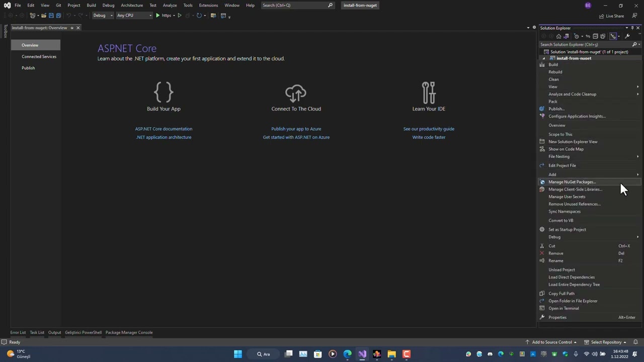
Task: Click the wrench Properties icon in Solution Explorer
Action: pyautogui.click(x=627, y=36)
